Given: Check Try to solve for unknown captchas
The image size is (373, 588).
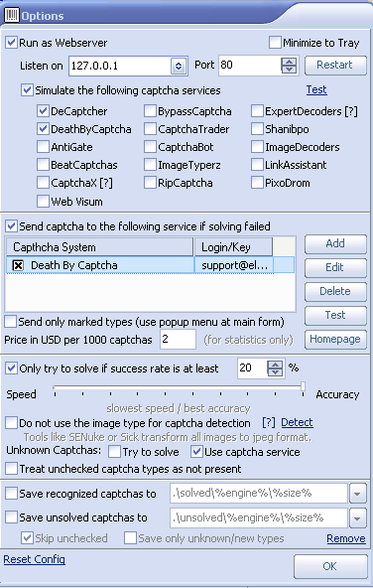Looking at the screenshot, I should (114, 452).
